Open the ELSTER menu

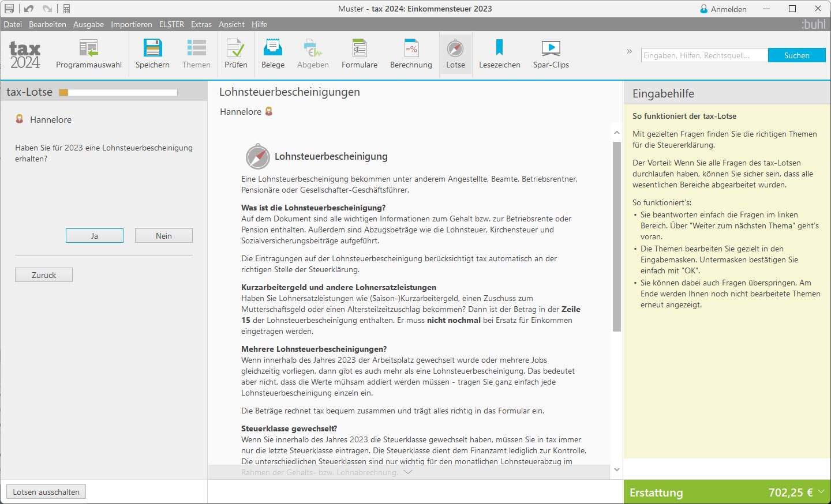[171, 24]
